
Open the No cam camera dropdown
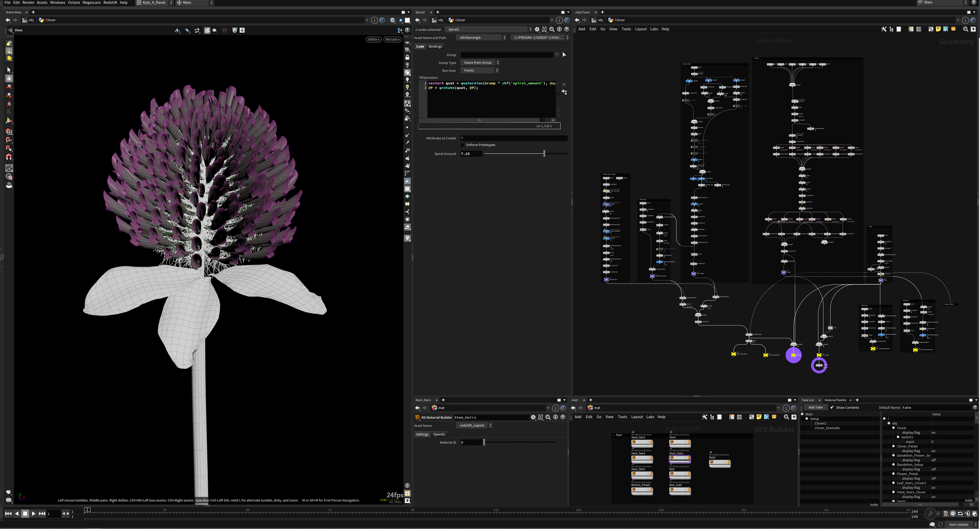[x=392, y=40]
